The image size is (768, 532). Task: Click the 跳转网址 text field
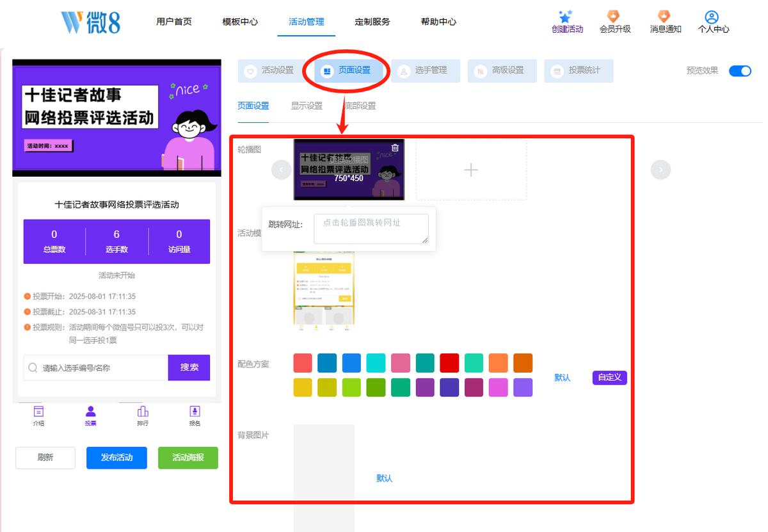[371, 229]
